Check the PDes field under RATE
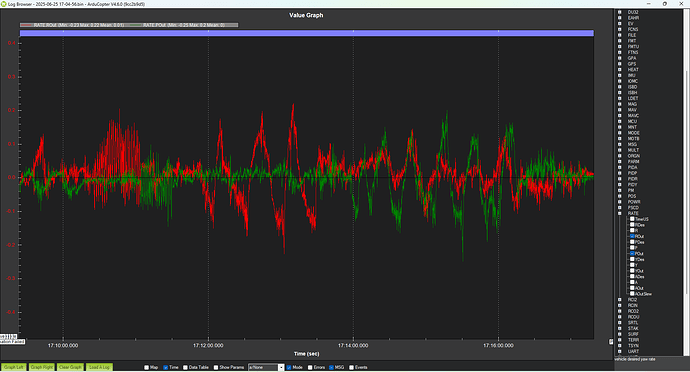Image resolution: width=690 pixels, height=372 pixels. coord(632,242)
